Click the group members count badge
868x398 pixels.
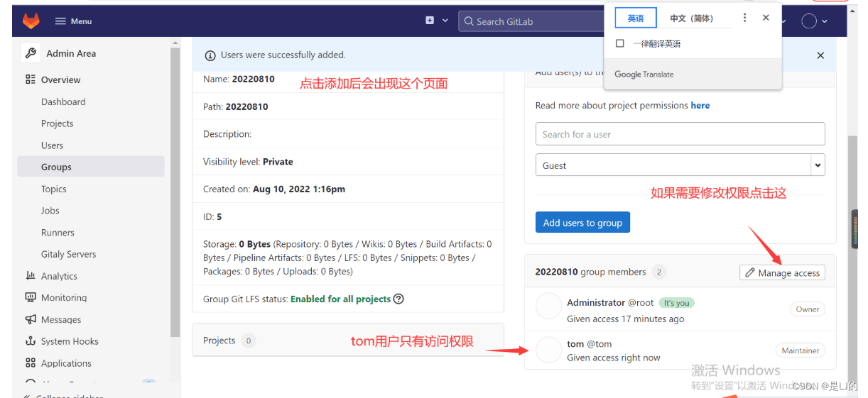tap(659, 272)
